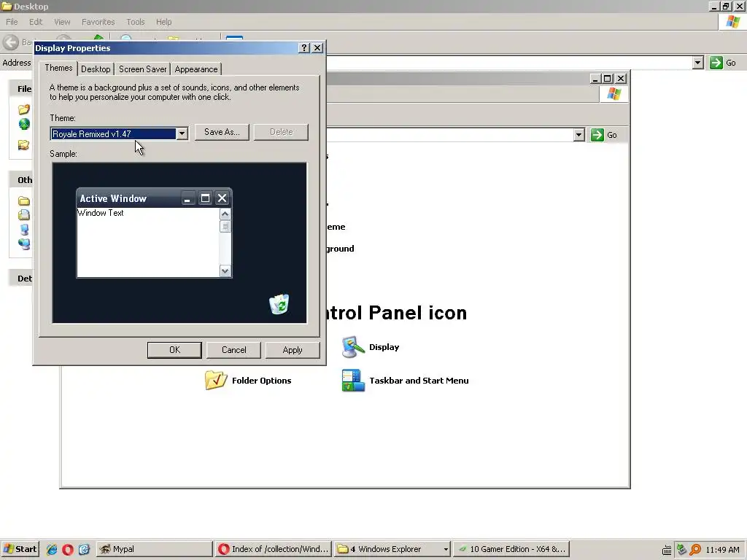Switch to the Themes tab
747x560 pixels.
[x=58, y=68]
